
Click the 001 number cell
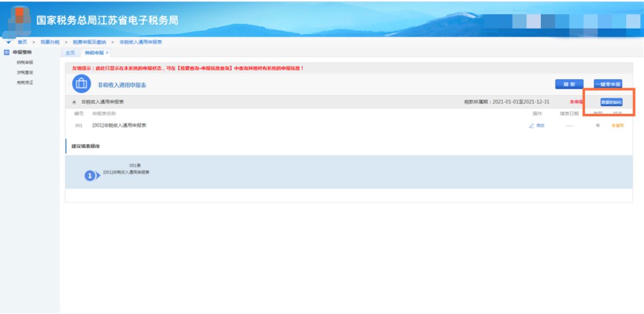(79, 126)
